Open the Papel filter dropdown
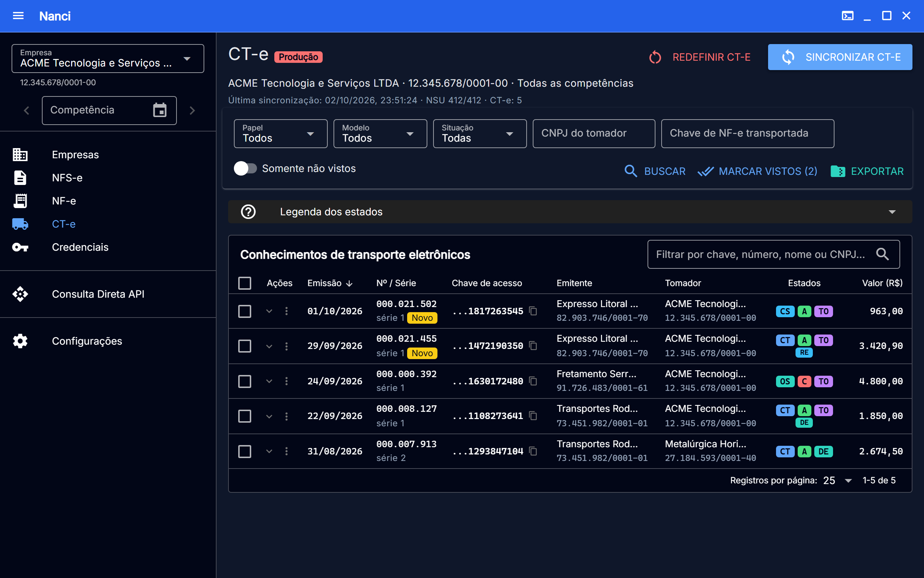Screen dimensions: 924x578 click(x=281, y=133)
